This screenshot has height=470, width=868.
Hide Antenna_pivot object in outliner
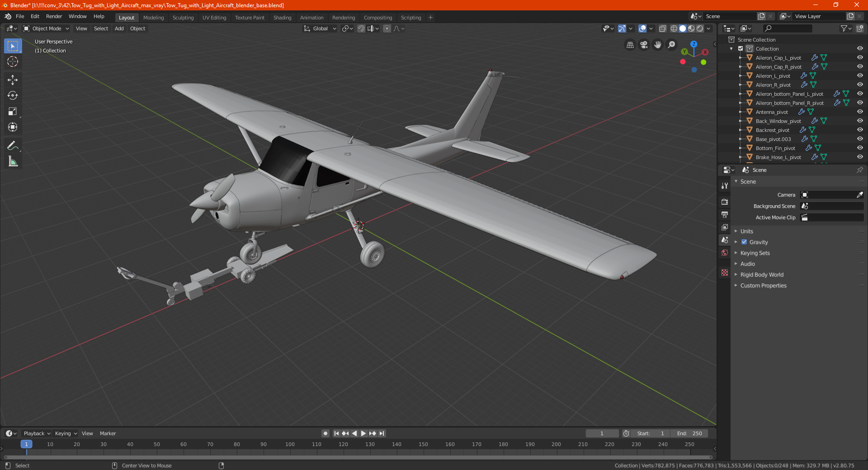click(x=860, y=112)
